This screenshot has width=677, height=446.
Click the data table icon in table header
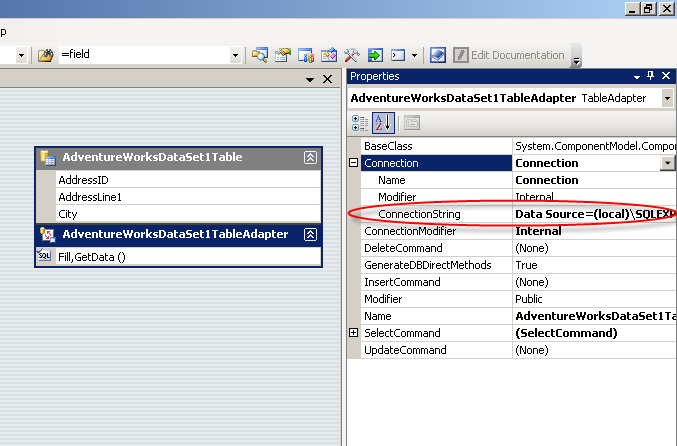pyautogui.click(x=47, y=158)
